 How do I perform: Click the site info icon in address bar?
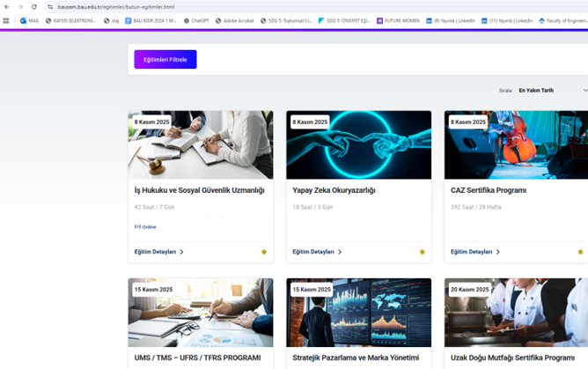[x=50, y=7]
